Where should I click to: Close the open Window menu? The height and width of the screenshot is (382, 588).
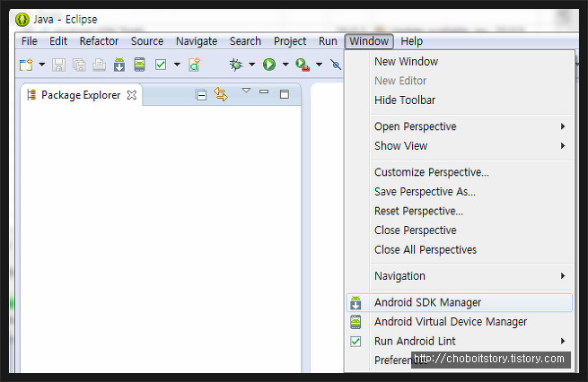[x=369, y=41]
